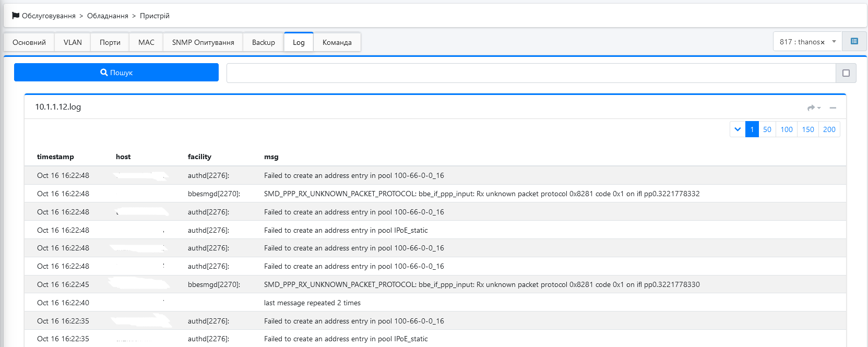Click the flag icon in breadcrumb
This screenshot has width=868, height=347.
click(x=16, y=16)
